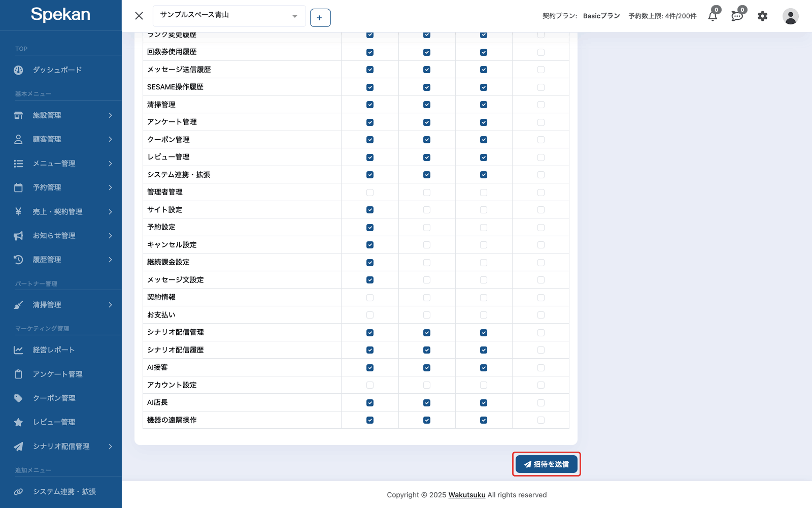Open the chat messages bubble icon
The height and width of the screenshot is (508, 812).
737,16
